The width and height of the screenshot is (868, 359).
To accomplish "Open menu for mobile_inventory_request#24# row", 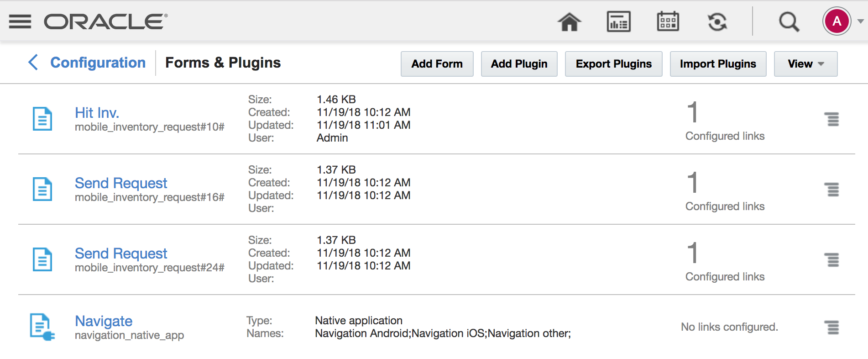I will [832, 260].
